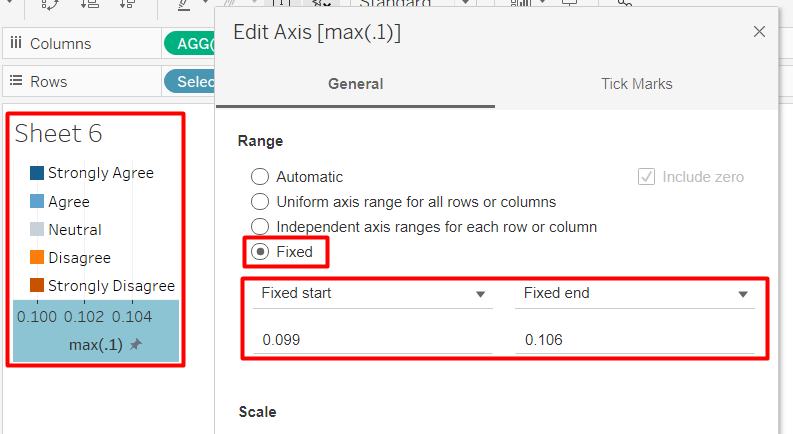
Task: Switch to the Tick Marks tab
Action: pos(636,84)
